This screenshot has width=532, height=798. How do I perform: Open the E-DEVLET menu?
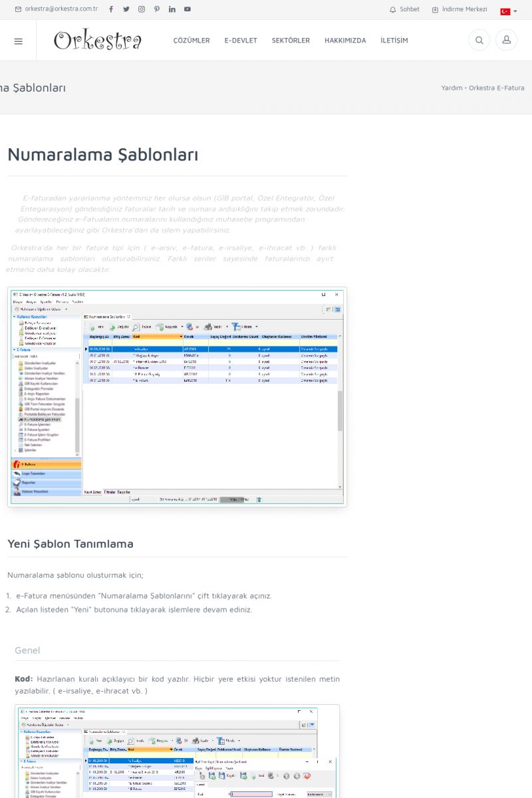(241, 41)
